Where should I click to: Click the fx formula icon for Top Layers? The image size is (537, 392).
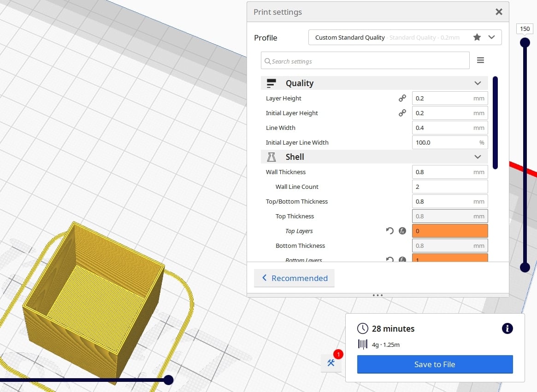402,231
